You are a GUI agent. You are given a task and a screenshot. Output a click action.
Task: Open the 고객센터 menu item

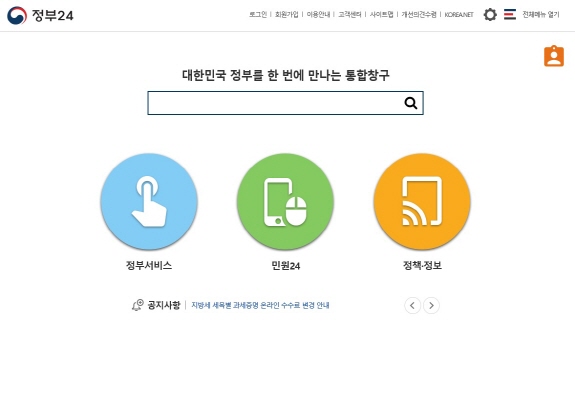pos(349,14)
